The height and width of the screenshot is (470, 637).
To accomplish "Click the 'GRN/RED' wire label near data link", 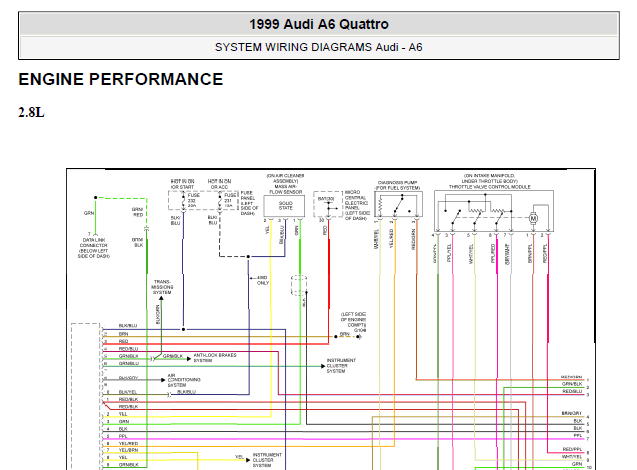I will 138,212.
